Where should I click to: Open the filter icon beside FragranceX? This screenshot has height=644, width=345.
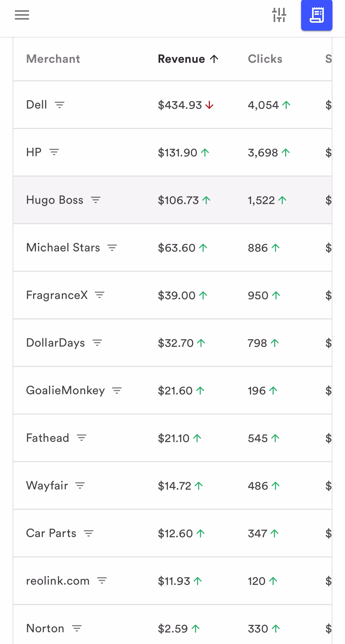(100, 295)
